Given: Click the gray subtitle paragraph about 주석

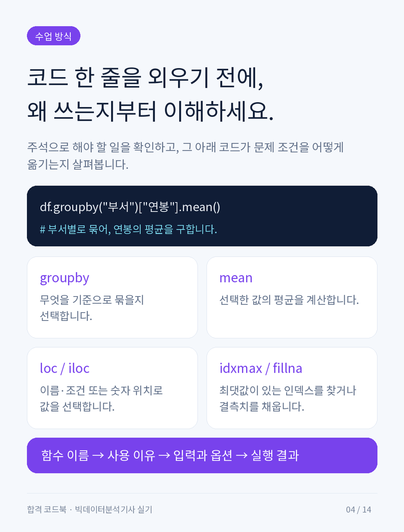Looking at the screenshot, I should click(x=185, y=155).
